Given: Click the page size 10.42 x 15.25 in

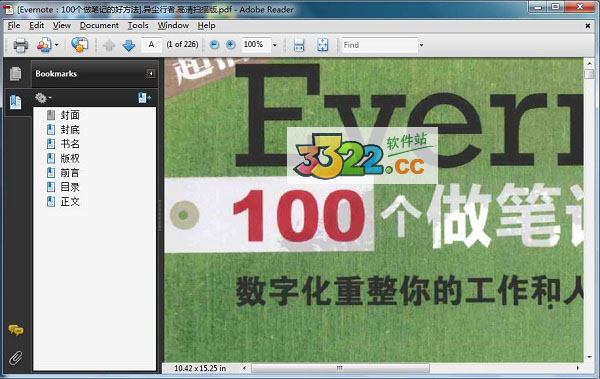Looking at the screenshot, I should pos(200,368).
